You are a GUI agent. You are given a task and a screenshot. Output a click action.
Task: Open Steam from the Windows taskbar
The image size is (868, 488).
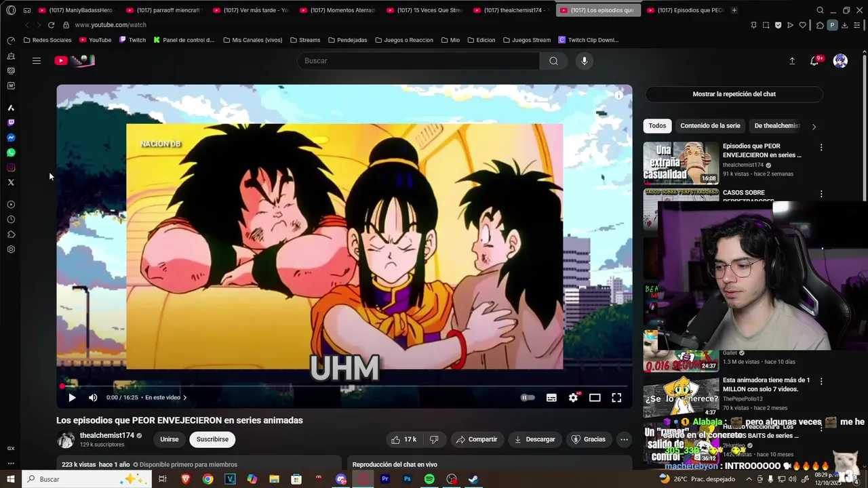(473, 479)
